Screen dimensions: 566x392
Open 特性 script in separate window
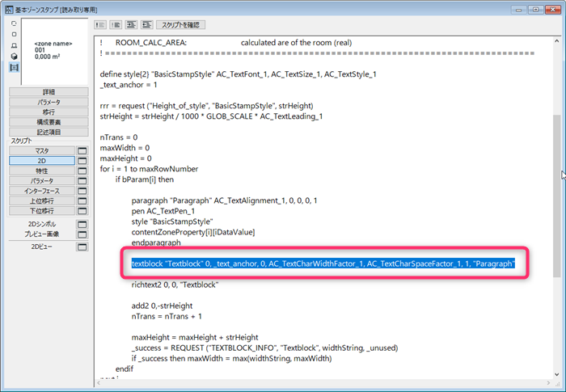pyautogui.click(x=82, y=171)
